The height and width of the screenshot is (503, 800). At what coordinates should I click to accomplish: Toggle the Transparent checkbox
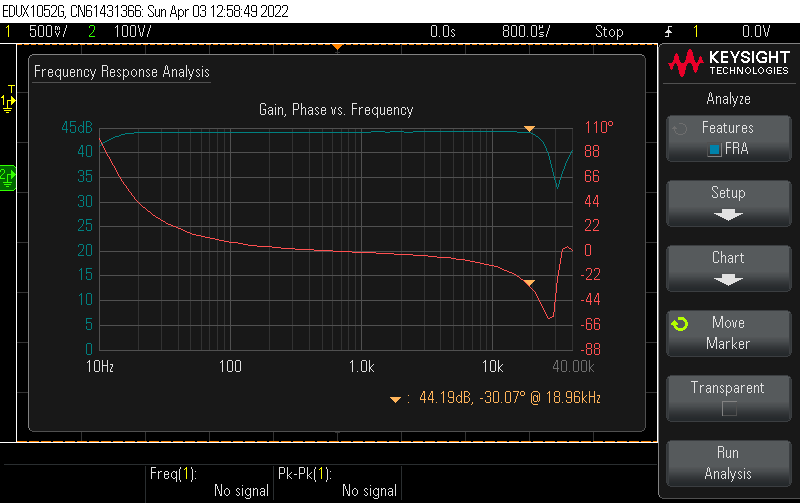pos(728,408)
